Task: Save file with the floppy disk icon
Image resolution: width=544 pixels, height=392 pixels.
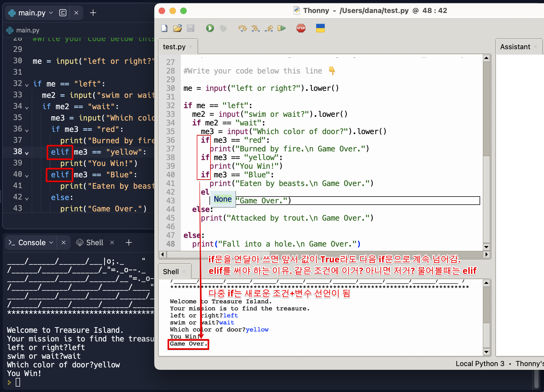Action: [x=191, y=28]
